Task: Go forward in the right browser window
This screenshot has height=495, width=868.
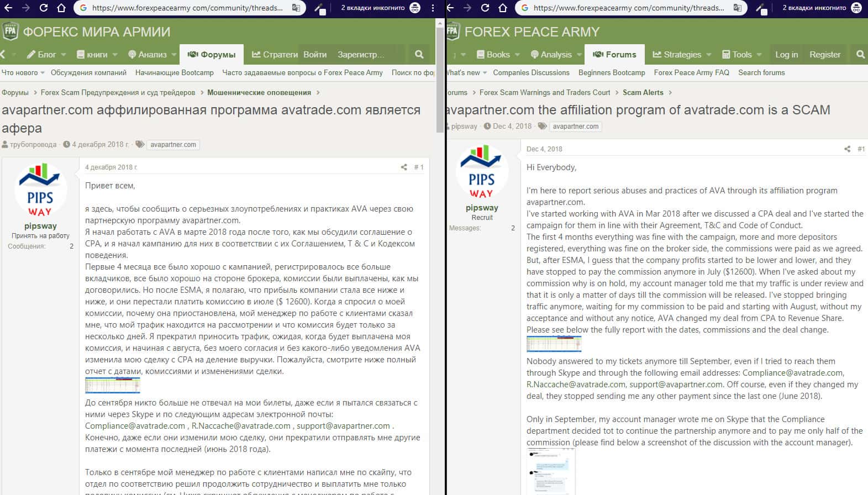Action: coord(467,8)
